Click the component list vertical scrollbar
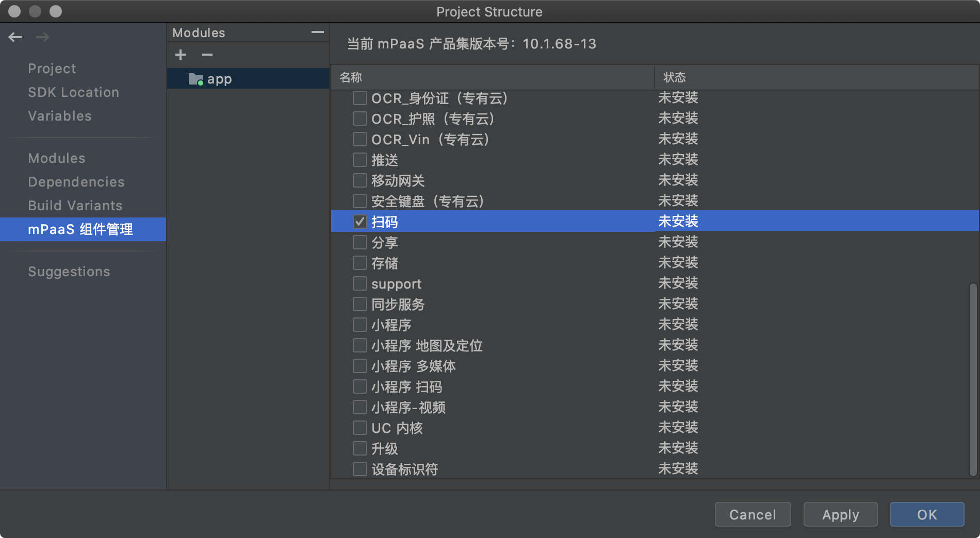This screenshot has width=980, height=538. pyautogui.click(x=973, y=379)
